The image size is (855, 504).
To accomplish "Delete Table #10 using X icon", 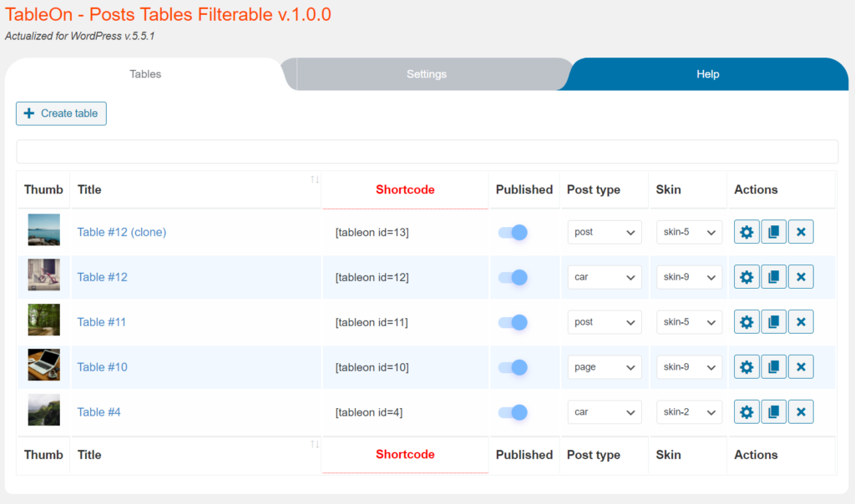I will [801, 366].
